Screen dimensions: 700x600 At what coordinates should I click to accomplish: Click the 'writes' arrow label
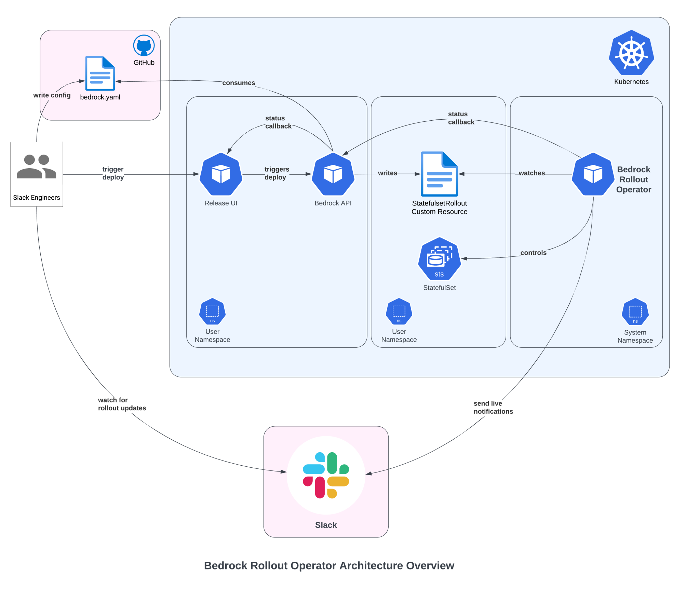coord(387,173)
